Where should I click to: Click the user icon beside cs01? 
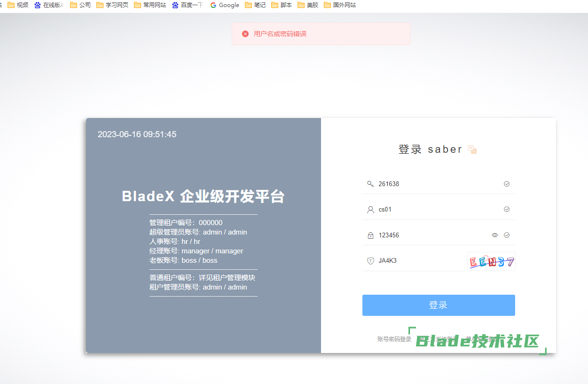point(370,210)
